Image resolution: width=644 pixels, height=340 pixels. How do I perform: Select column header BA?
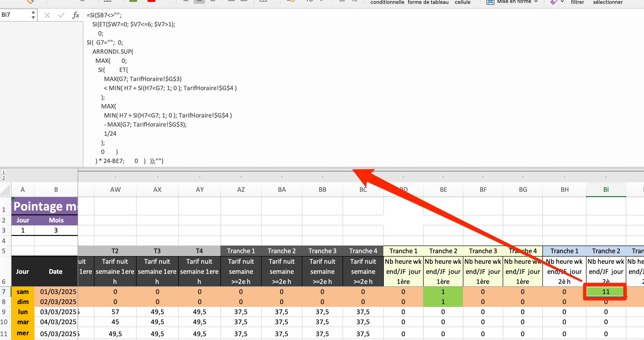pos(282,190)
